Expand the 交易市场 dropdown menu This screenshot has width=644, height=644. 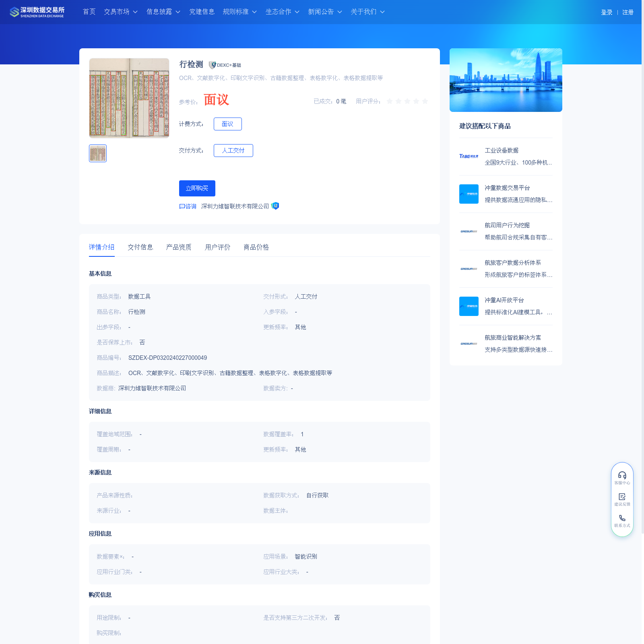(x=121, y=12)
